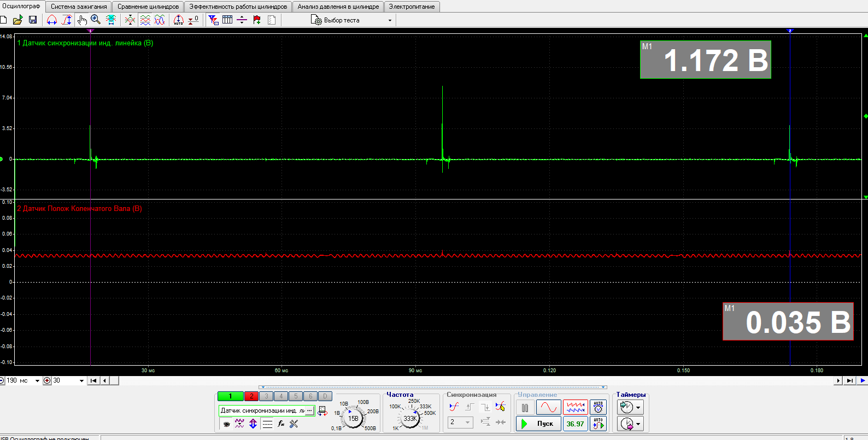Save the recording with floppy disk icon

coord(33,20)
